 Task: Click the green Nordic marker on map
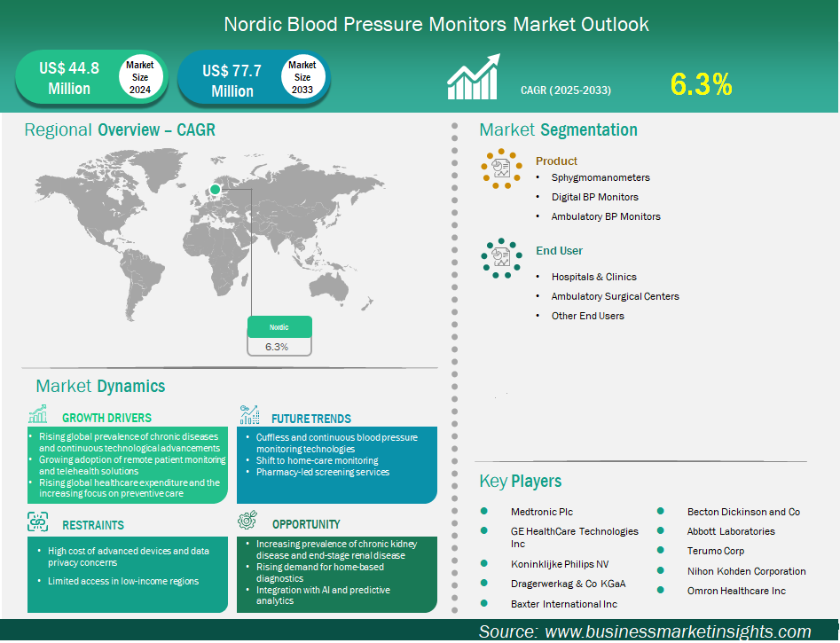(214, 189)
